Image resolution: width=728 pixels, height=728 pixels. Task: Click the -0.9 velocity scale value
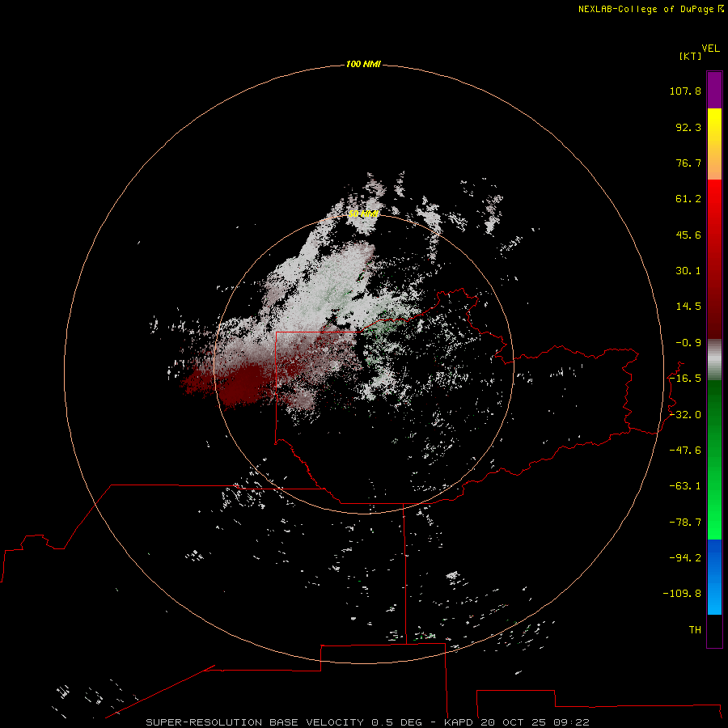click(x=688, y=343)
